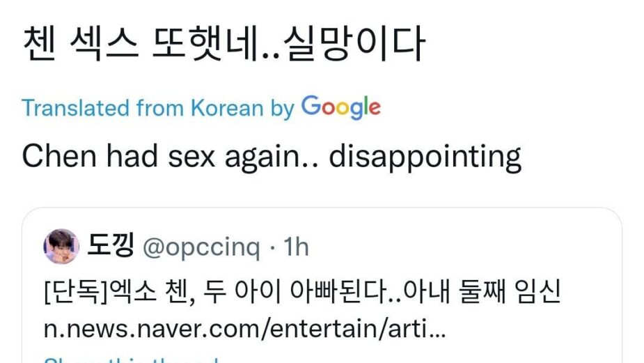This screenshot has height=363, width=644.
Task: Click the original Korean tweet text
Action: 223,45
